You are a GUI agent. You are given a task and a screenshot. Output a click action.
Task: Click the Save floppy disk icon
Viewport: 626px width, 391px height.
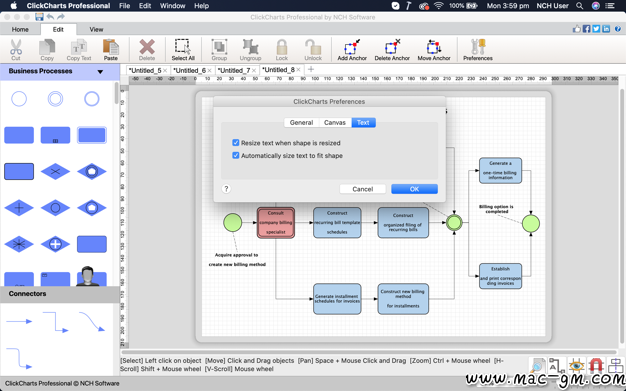(39, 17)
